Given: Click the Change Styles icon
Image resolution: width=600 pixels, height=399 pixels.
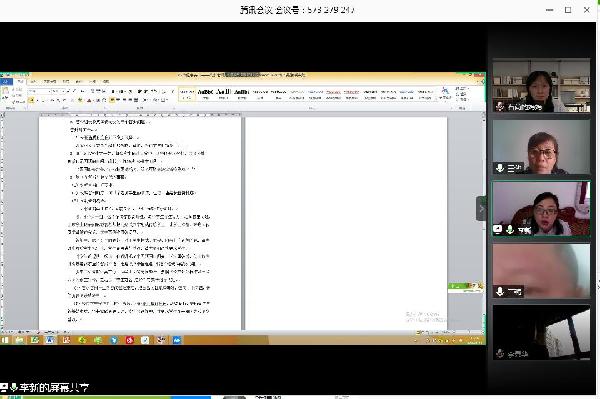Looking at the screenshot, I should tap(445, 93).
